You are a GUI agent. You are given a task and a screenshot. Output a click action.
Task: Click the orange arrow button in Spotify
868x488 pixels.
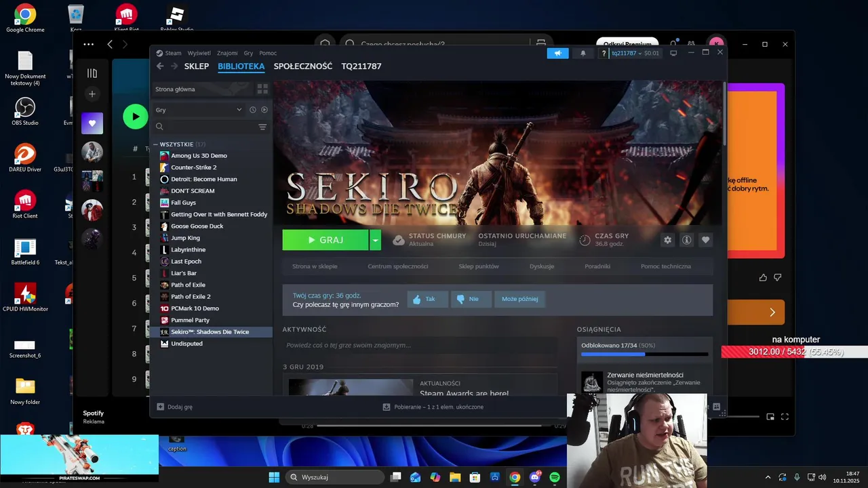click(x=772, y=312)
